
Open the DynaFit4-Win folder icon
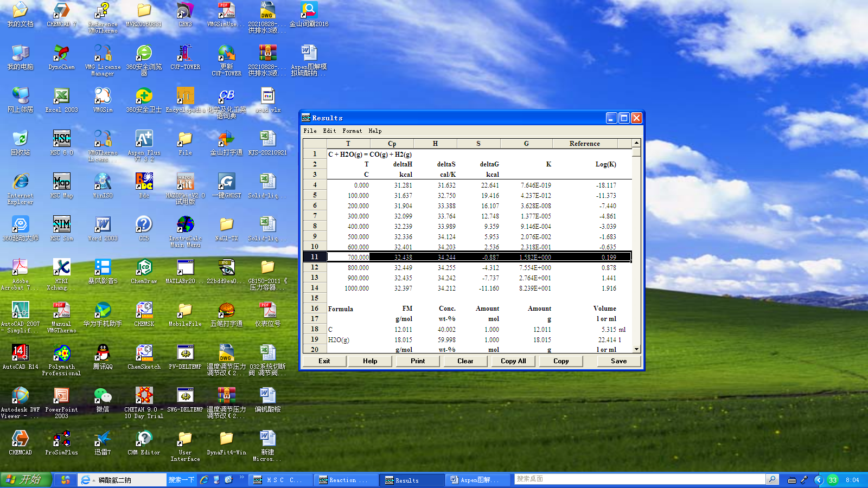tap(226, 442)
